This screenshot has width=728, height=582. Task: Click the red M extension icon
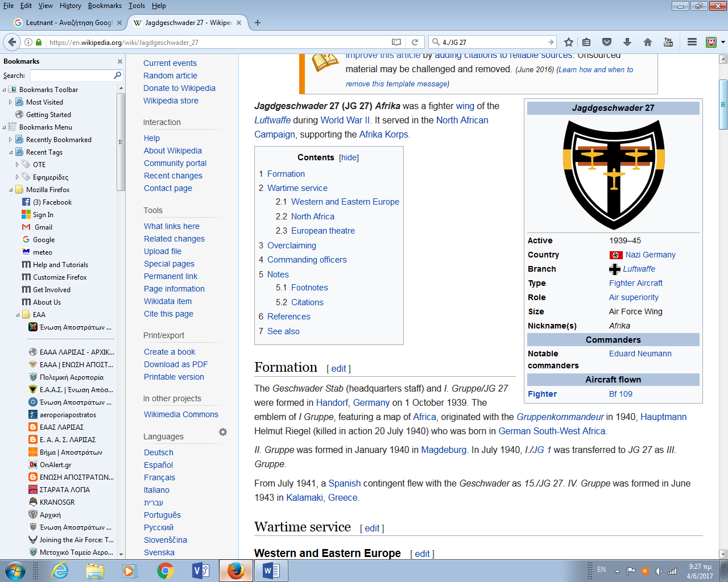pyautogui.click(x=711, y=42)
